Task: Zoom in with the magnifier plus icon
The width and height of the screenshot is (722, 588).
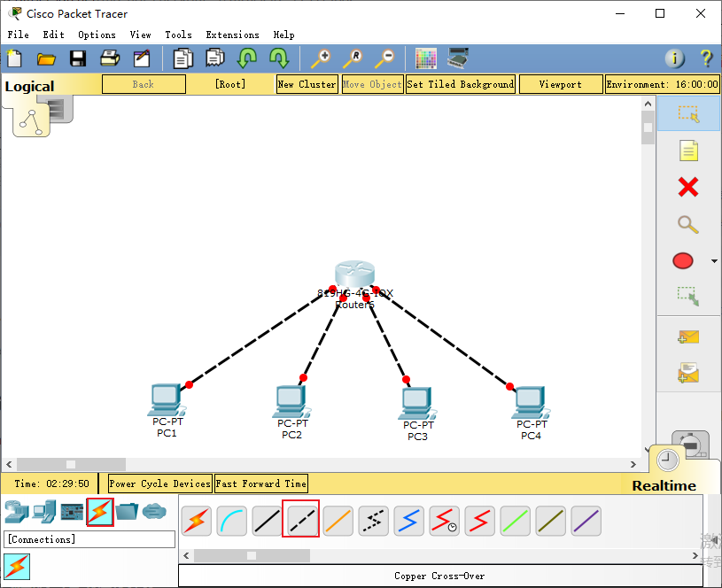Action: click(x=320, y=59)
